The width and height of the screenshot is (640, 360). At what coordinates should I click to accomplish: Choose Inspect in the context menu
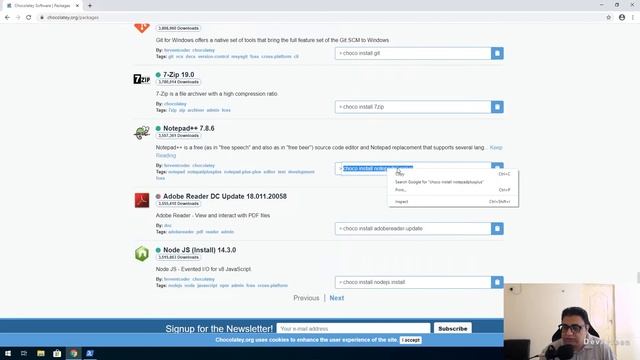[453, 202]
